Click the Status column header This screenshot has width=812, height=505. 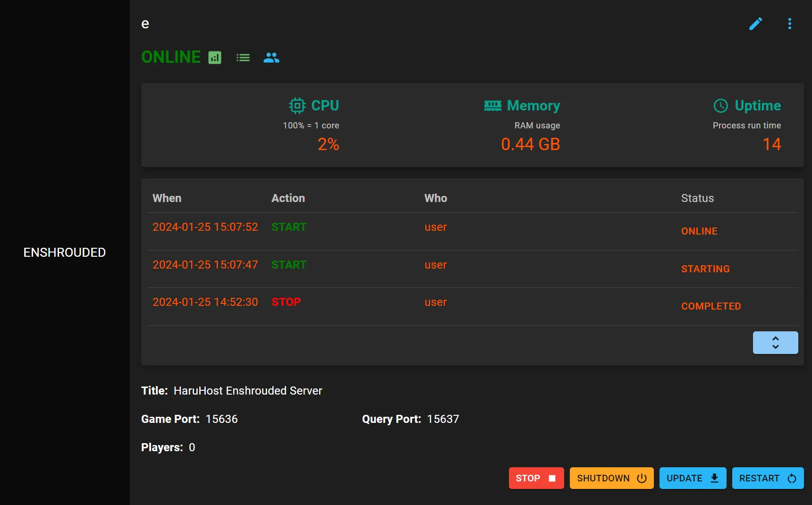pyautogui.click(x=697, y=198)
